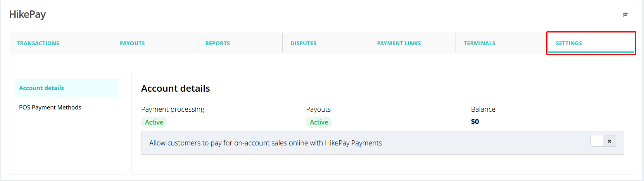644x181 pixels.
Task: Click the Account details panel heading
Action: click(x=175, y=89)
